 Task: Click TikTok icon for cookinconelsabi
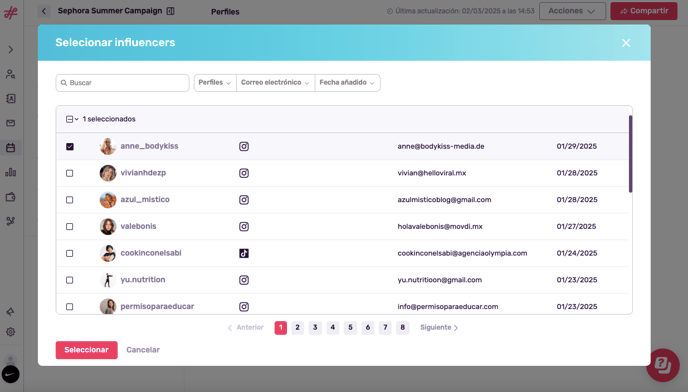click(244, 253)
